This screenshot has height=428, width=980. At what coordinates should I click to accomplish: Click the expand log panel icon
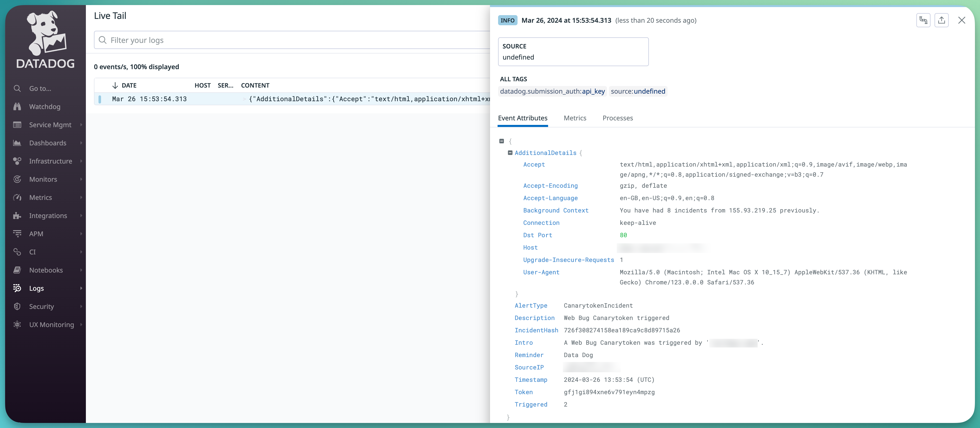click(x=923, y=20)
